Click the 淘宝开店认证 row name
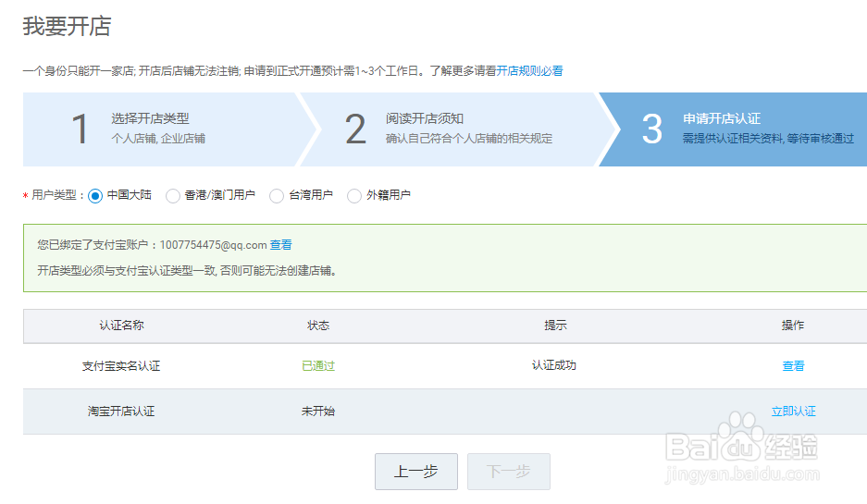Screen dimensions: 867x504 pyautogui.click(x=121, y=412)
